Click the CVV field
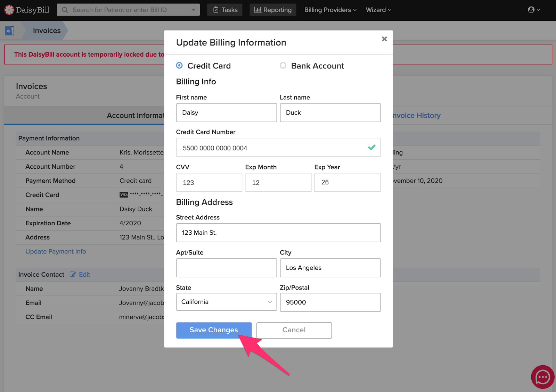556x392 pixels. point(209,182)
